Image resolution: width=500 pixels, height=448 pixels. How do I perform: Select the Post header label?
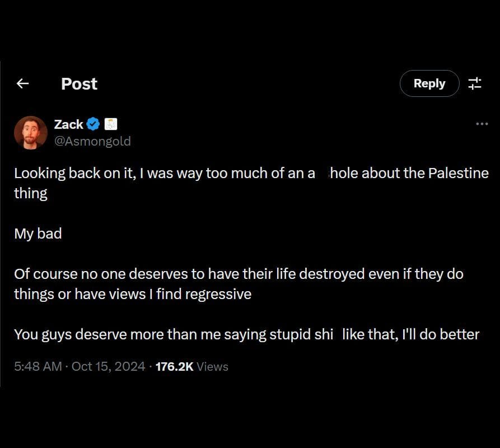(x=79, y=84)
